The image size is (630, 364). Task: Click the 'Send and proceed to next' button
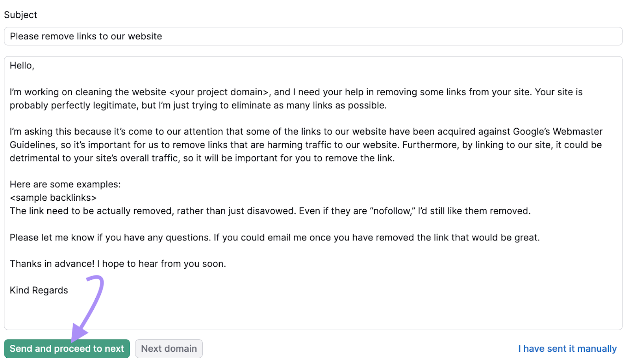tap(66, 348)
